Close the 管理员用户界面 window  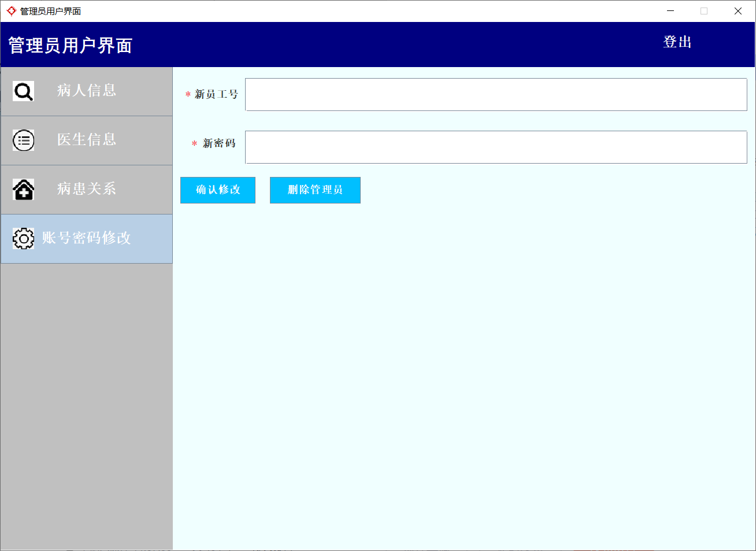click(x=738, y=11)
